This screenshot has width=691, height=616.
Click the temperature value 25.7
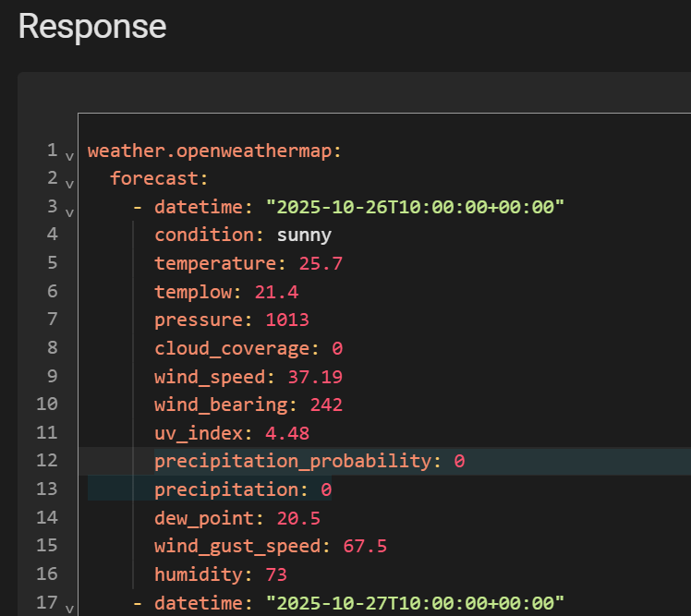point(321,263)
